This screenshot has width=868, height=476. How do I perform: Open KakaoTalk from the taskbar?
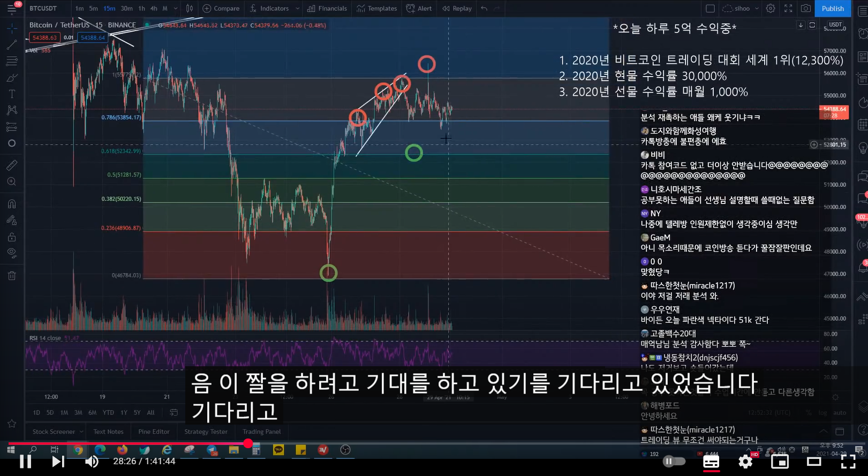point(278,450)
